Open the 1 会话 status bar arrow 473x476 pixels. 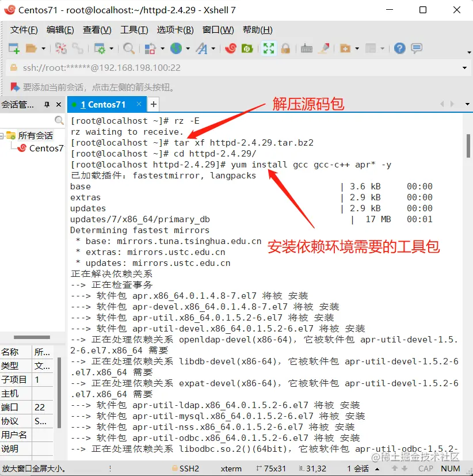point(377,469)
